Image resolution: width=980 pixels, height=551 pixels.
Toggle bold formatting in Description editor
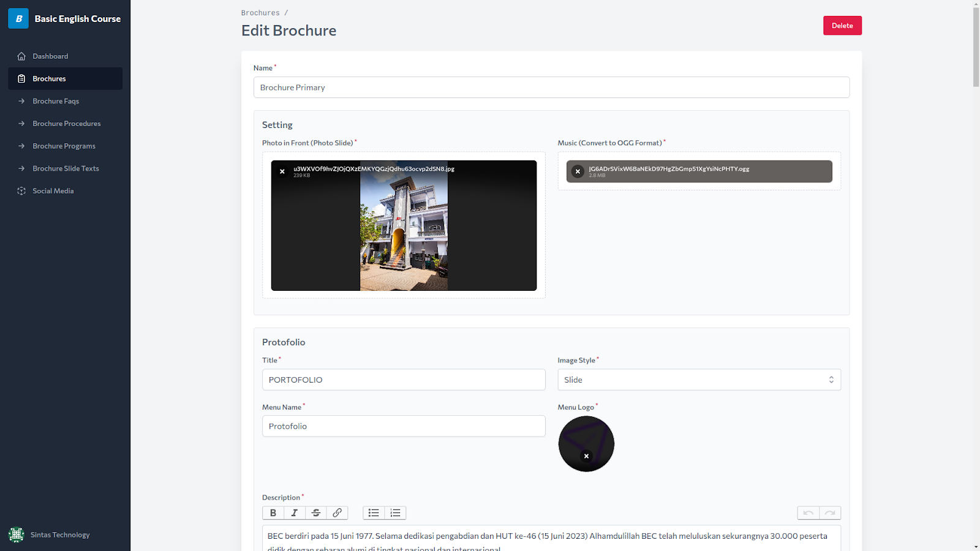(x=273, y=513)
